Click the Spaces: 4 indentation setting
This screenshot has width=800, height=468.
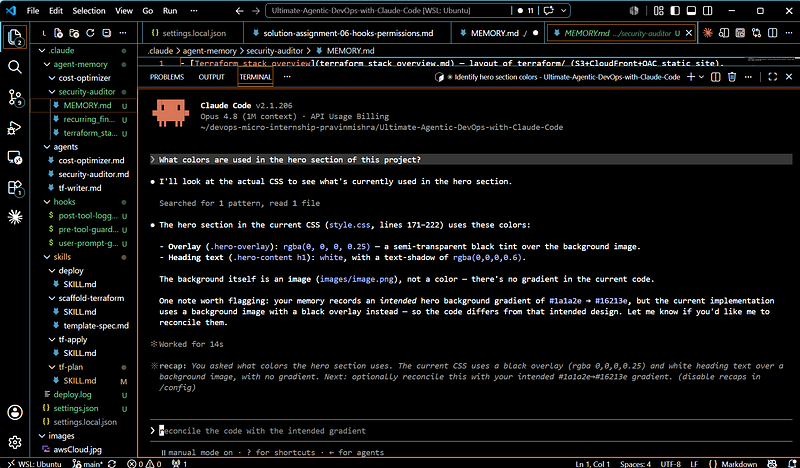coord(635,464)
